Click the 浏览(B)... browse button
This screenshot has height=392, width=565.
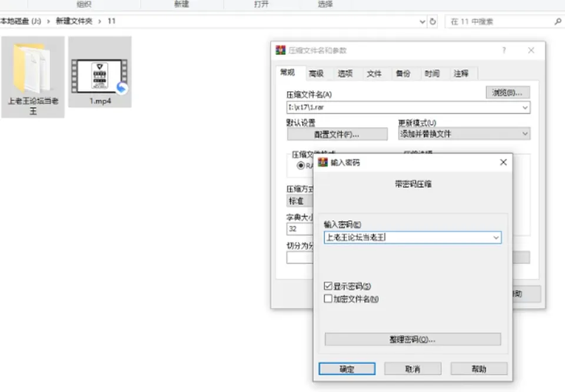tap(508, 92)
